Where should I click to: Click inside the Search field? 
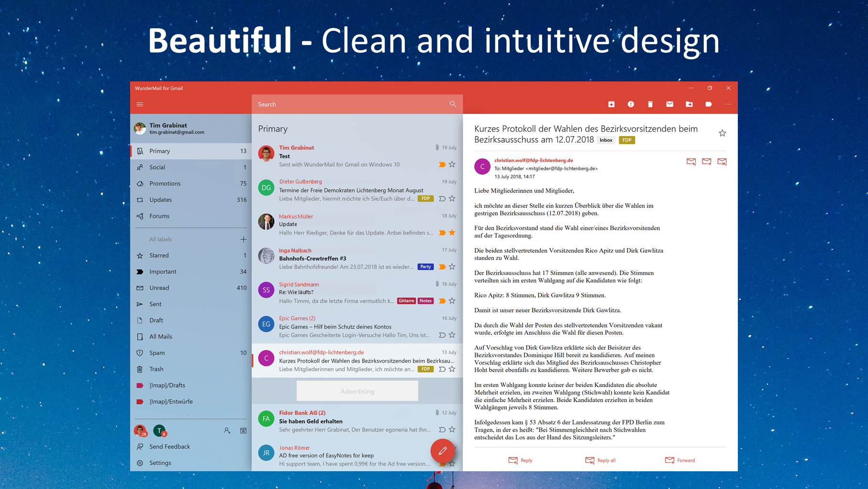click(x=335, y=104)
